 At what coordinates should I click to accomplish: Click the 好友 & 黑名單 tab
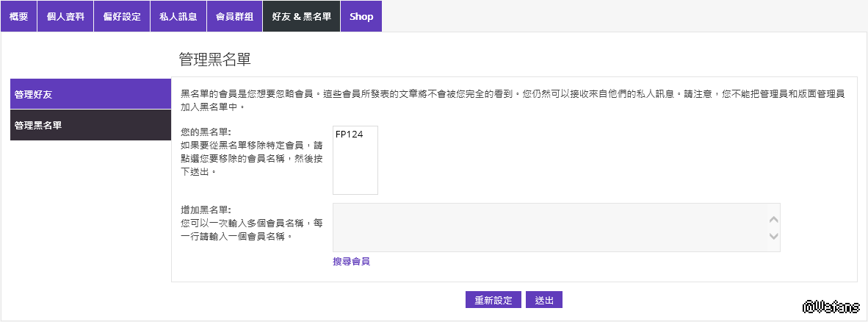[301, 16]
